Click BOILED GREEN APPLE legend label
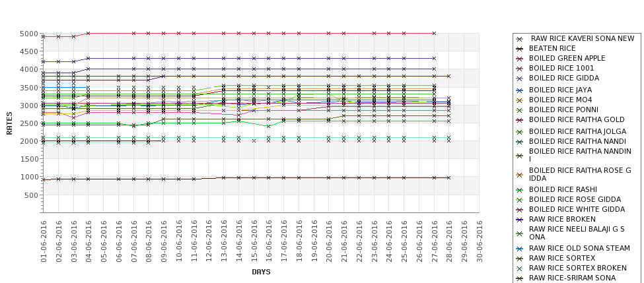This screenshot has height=283, width=644. coord(567,58)
